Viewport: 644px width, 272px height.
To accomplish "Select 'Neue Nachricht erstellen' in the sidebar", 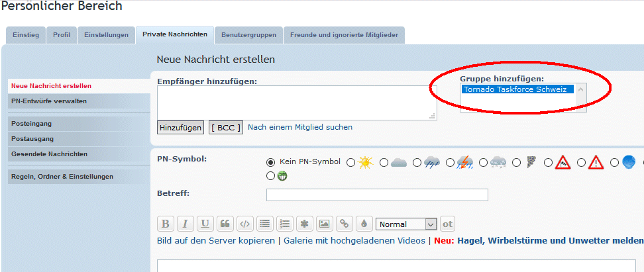I will click(x=80, y=86).
